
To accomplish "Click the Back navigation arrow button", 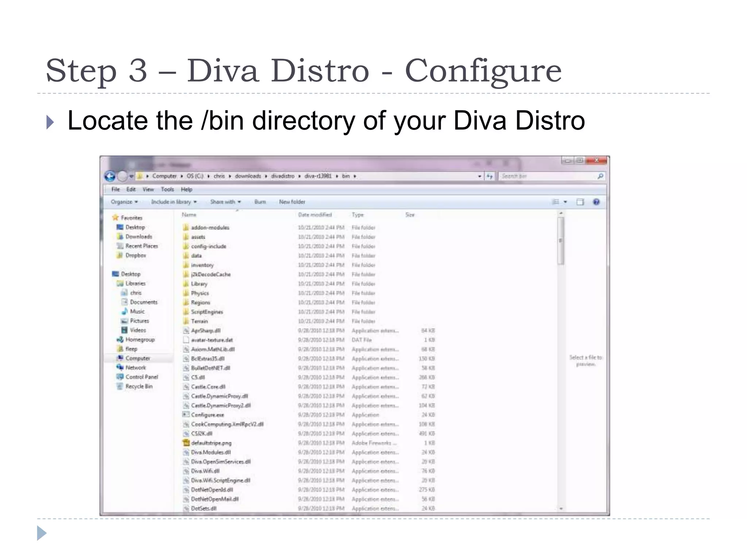I will 110,176.
